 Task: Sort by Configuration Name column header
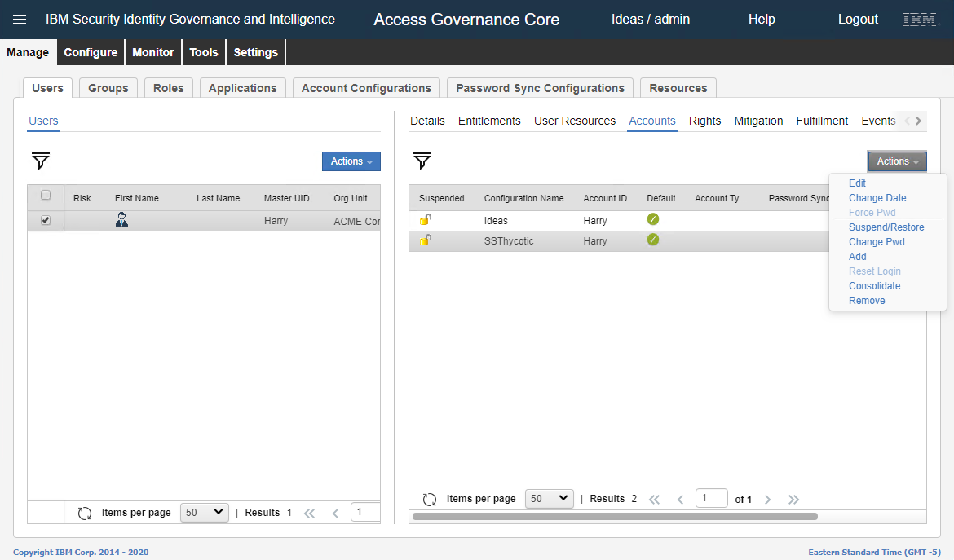tap(523, 198)
